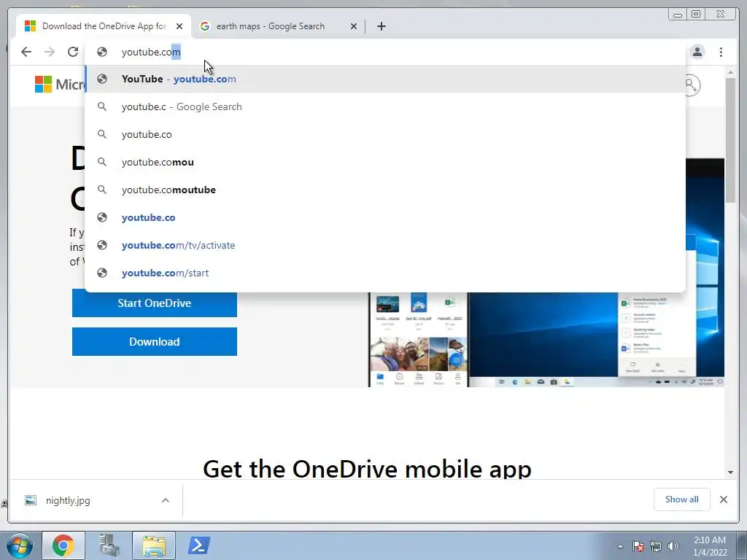
Task: Click the scrollbar down arrow
Action: (x=730, y=472)
